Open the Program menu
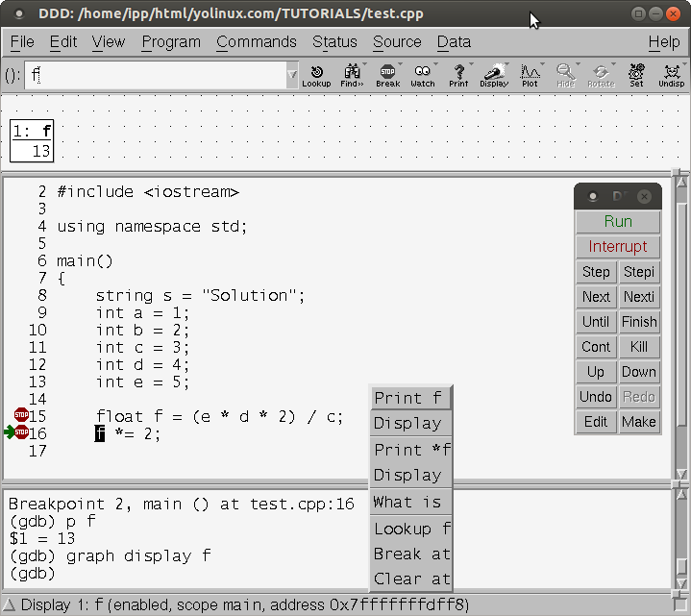This screenshot has width=691, height=616. [171, 42]
